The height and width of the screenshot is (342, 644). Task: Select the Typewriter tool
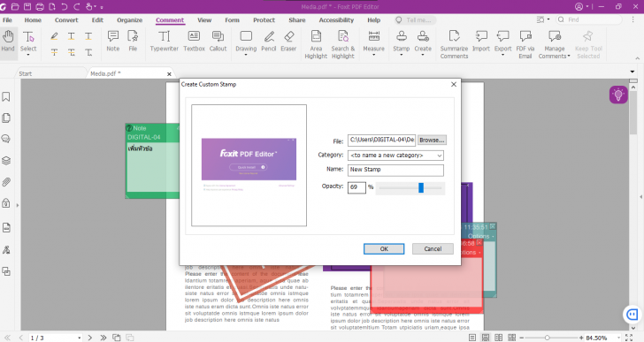(x=165, y=41)
